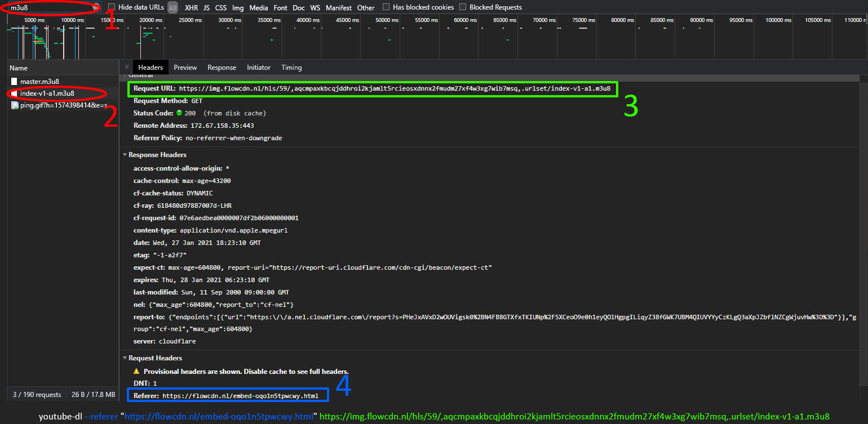Click the 26 B / 17.8 MB transfer summary
This screenshot has height=424, width=868.
point(94,395)
